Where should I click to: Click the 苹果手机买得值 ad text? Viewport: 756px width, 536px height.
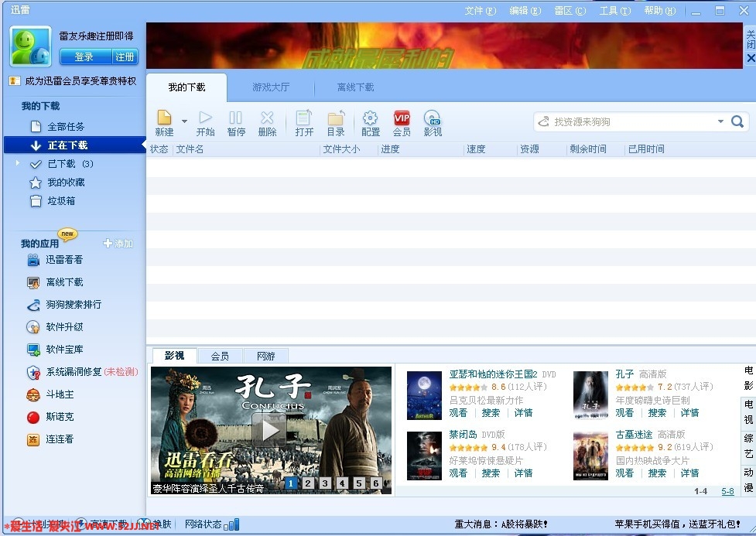coord(677,524)
